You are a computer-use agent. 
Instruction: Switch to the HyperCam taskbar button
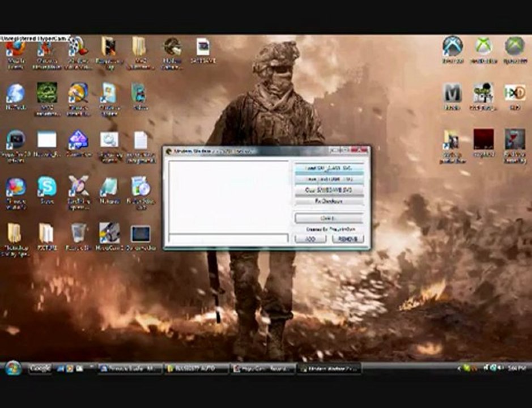click(263, 368)
